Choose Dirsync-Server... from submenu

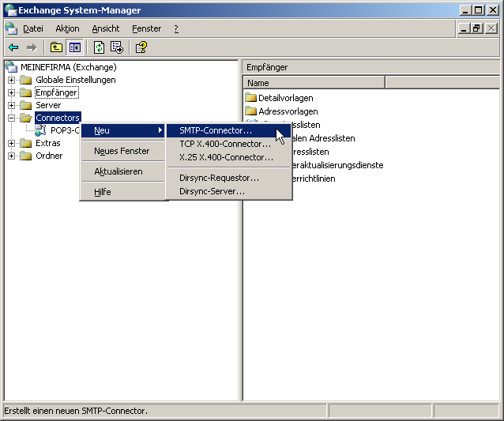tap(228, 191)
